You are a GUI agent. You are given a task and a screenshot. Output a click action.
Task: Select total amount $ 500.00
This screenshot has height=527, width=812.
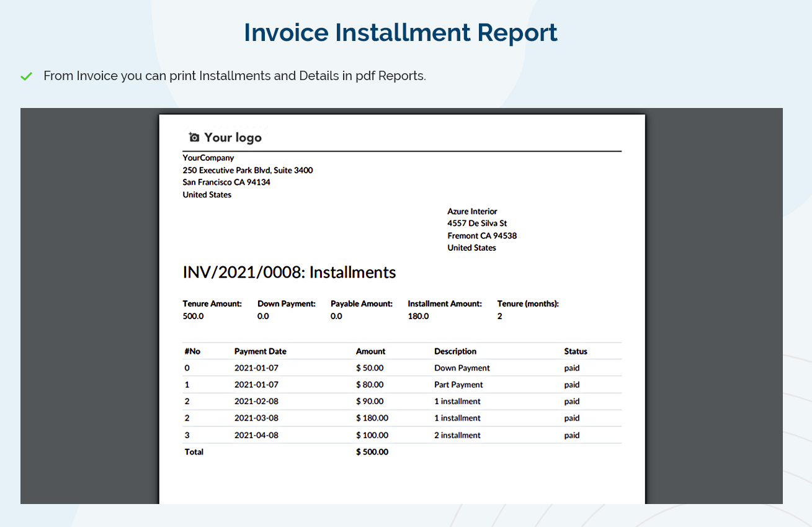tap(372, 452)
